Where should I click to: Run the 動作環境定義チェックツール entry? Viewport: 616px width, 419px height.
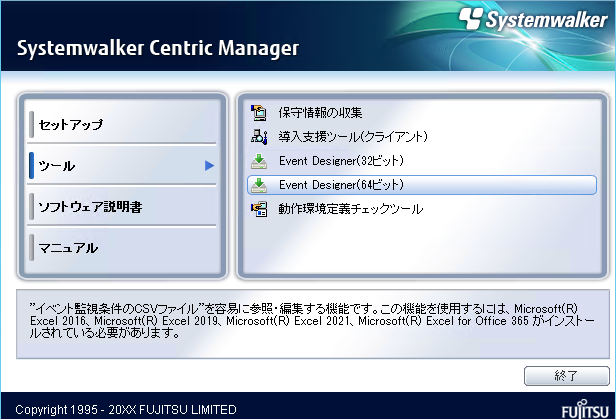(351, 209)
